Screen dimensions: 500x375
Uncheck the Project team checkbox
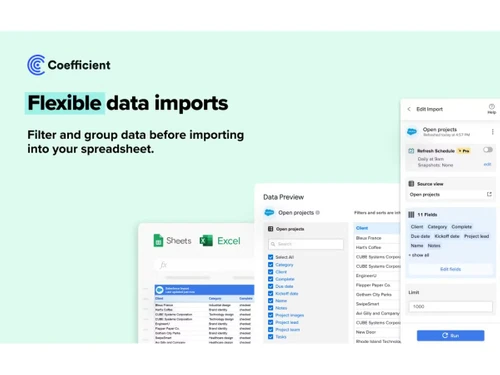click(x=270, y=330)
